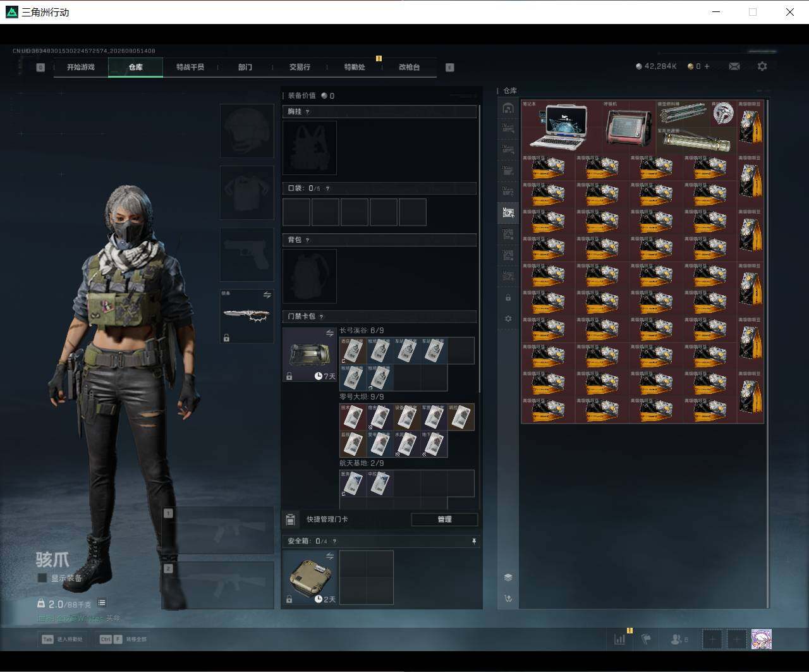Screen dimensions: 809x672
Task: Add premium currency with the plus icon
Action: click(707, 66)
